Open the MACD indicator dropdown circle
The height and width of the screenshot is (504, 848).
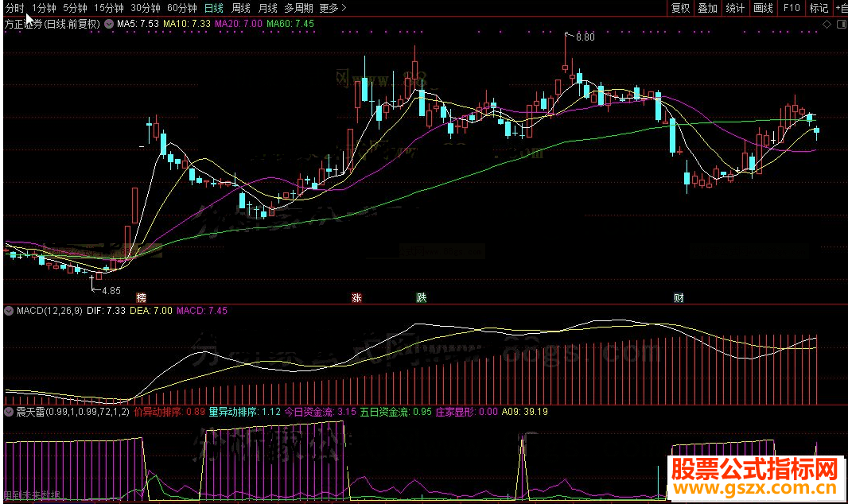pos(9,311)
